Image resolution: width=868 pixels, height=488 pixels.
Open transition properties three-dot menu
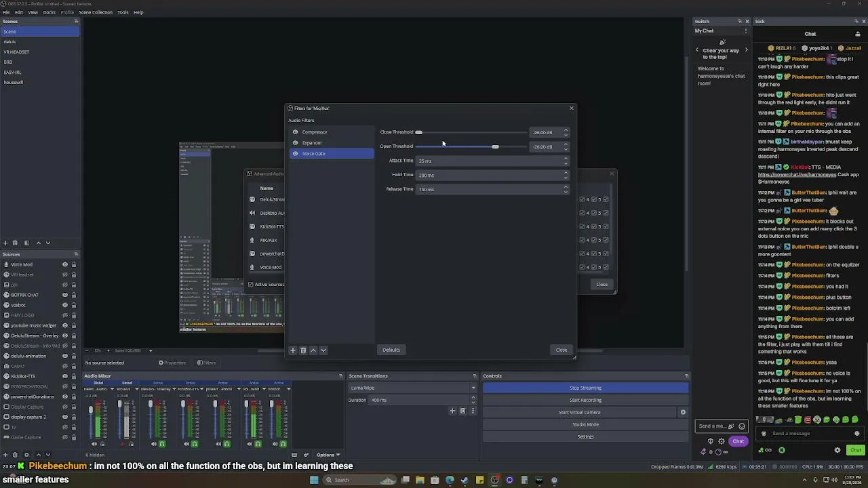[473, 411]
